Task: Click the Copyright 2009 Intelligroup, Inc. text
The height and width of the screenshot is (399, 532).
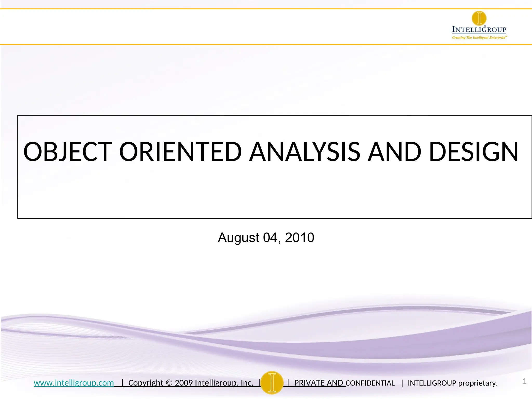Action: [x=191, y=383]
